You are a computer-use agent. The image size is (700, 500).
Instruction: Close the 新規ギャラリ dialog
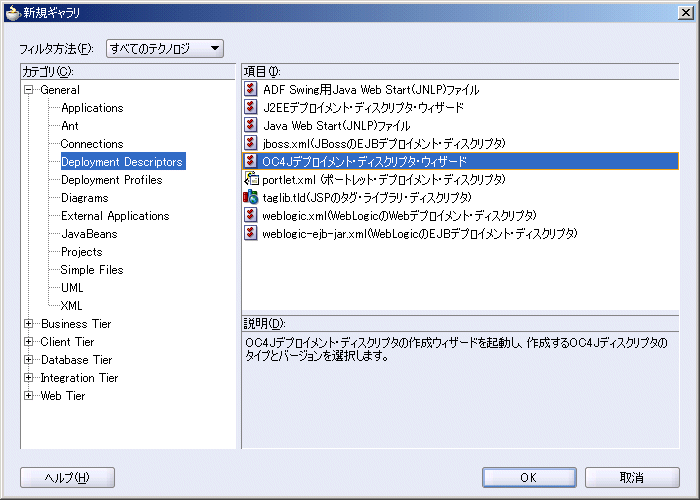click(685, 12)
